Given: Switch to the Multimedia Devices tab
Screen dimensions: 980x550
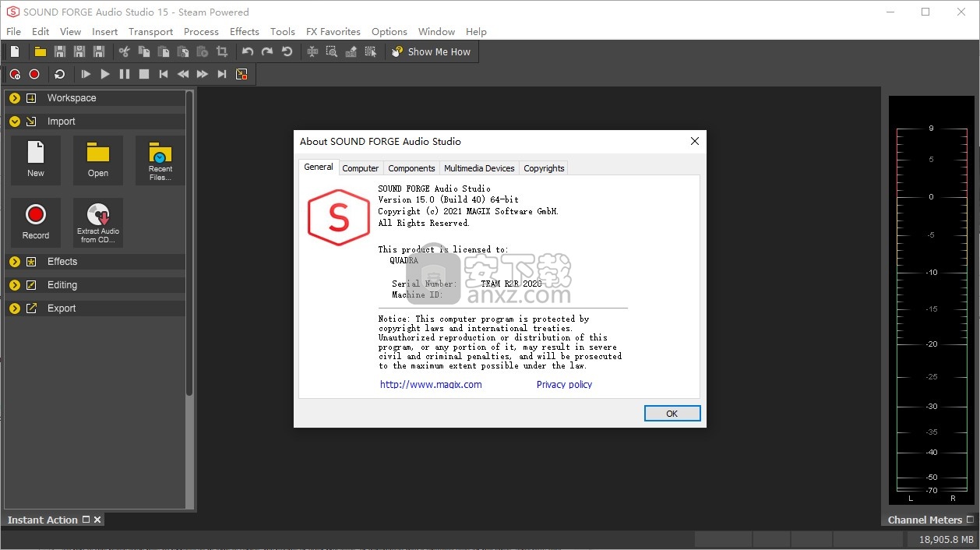Looking at the screenshot, I should tap(479, 168).
